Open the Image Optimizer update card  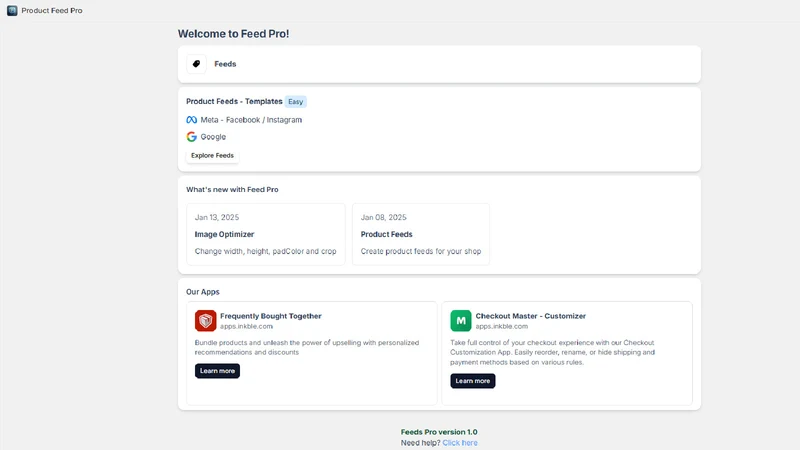click(x=266, y=234)
